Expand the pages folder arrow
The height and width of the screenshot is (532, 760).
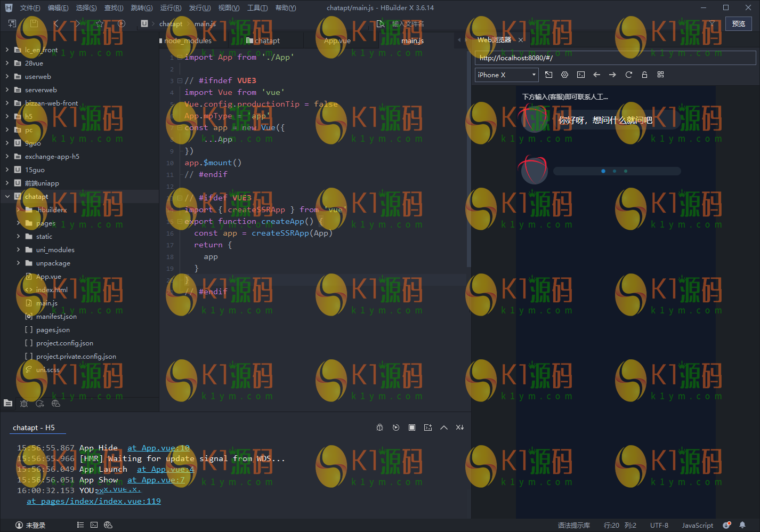click(19, 223)
